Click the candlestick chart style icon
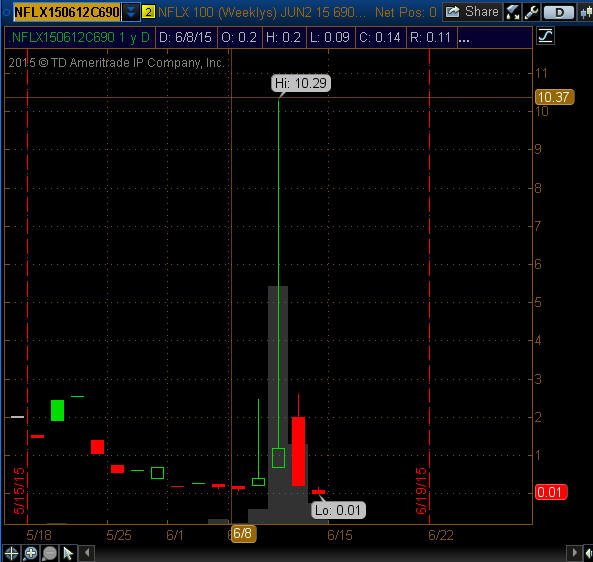 click(586, 13)
